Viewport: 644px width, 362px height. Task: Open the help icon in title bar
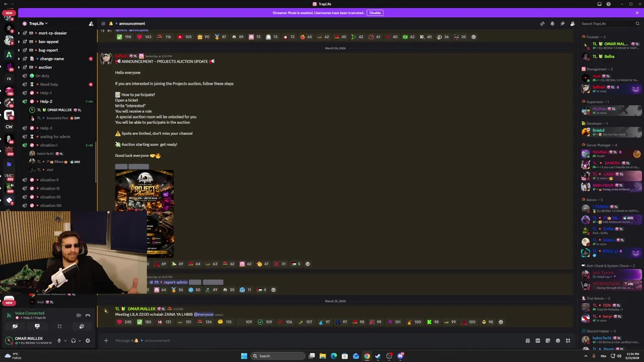click(x=608, y=4)
